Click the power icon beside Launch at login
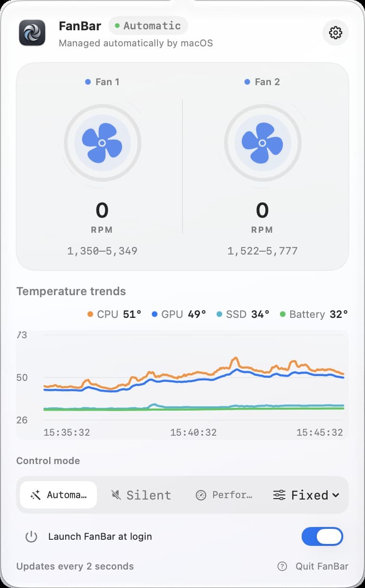The height and width of the screenshot is (588, 365). pos(31,536)
